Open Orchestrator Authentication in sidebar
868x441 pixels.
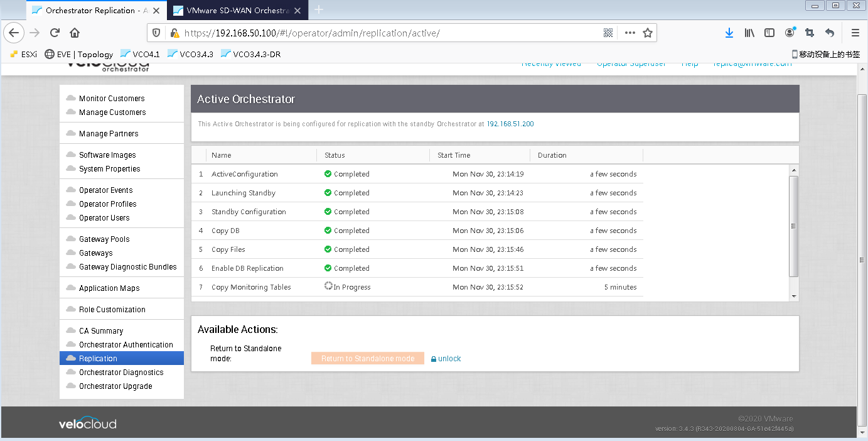coord(126,345)
